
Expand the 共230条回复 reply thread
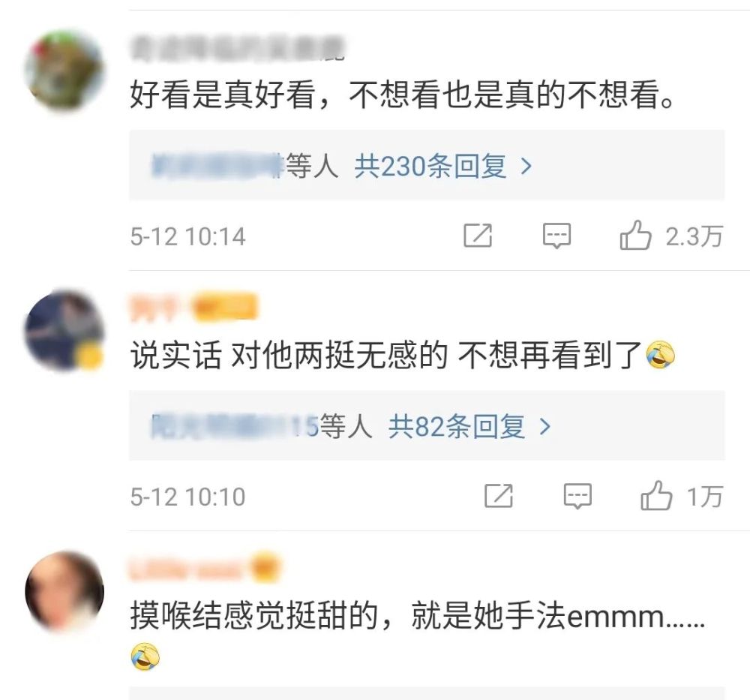[x=442, y=167]
